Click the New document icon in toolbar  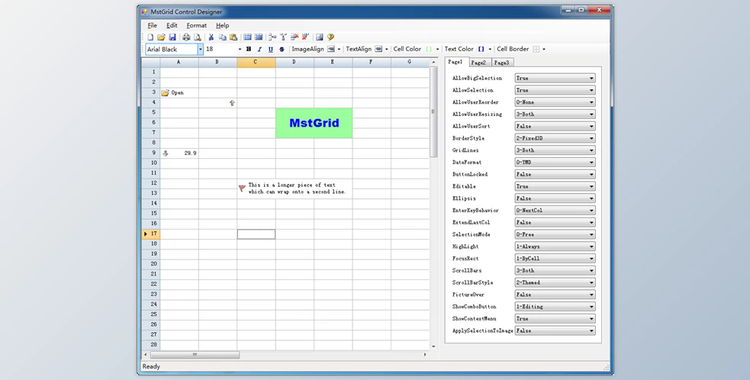point(150,37)
